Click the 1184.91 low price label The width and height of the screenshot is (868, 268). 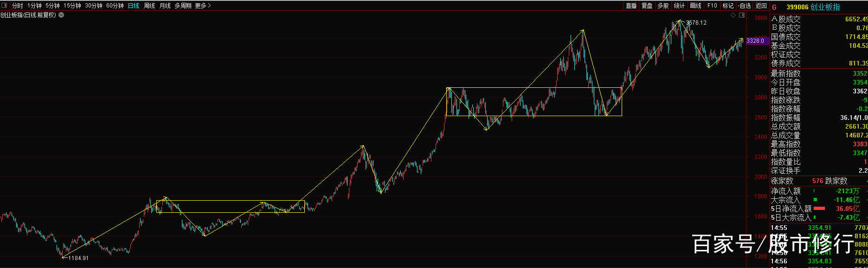[78, 258]
